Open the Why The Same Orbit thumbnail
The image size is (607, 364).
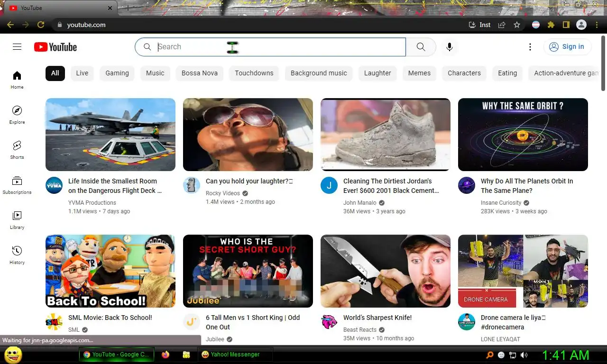[523, 135]
